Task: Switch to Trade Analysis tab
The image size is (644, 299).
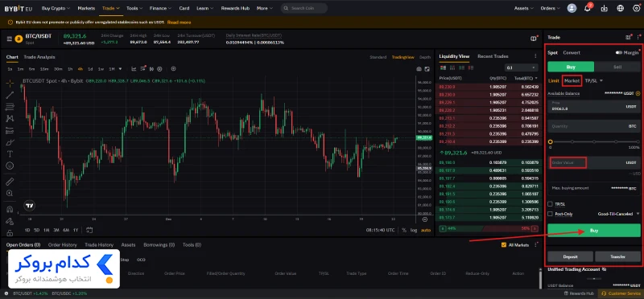Action: pos(39,57)
